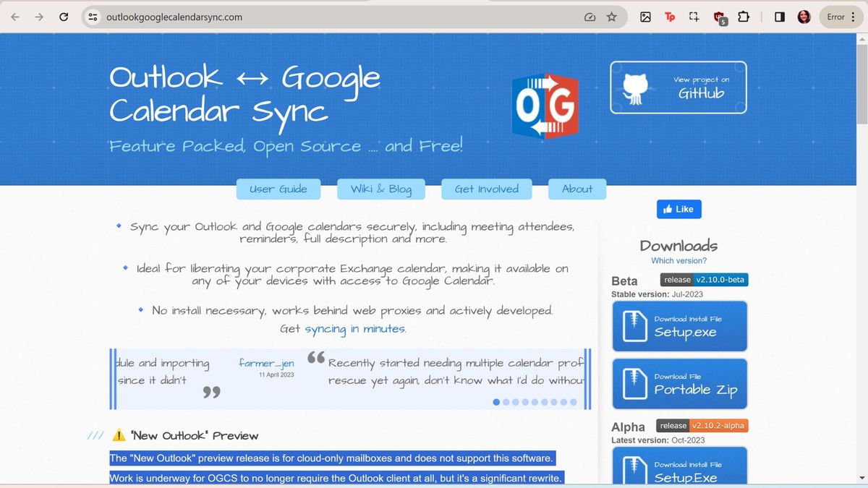Viewport: 868px width, 488px height.
Task: Click the release v2.10.0-beta badge
Action: (704, 280)
